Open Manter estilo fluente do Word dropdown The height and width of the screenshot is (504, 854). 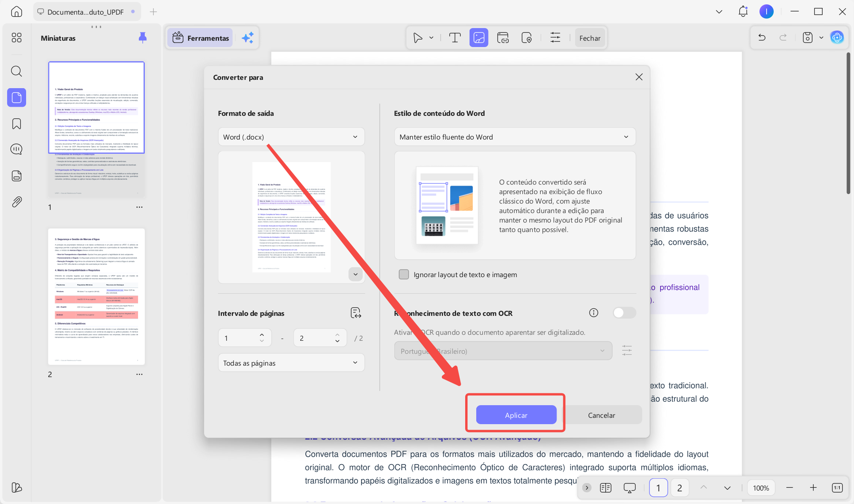point(515,137)
